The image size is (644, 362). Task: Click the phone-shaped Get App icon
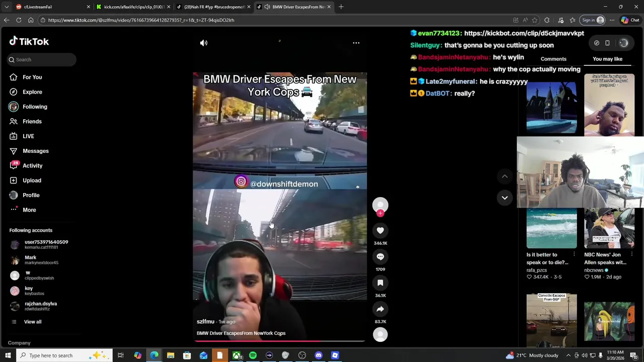[607, 43]
